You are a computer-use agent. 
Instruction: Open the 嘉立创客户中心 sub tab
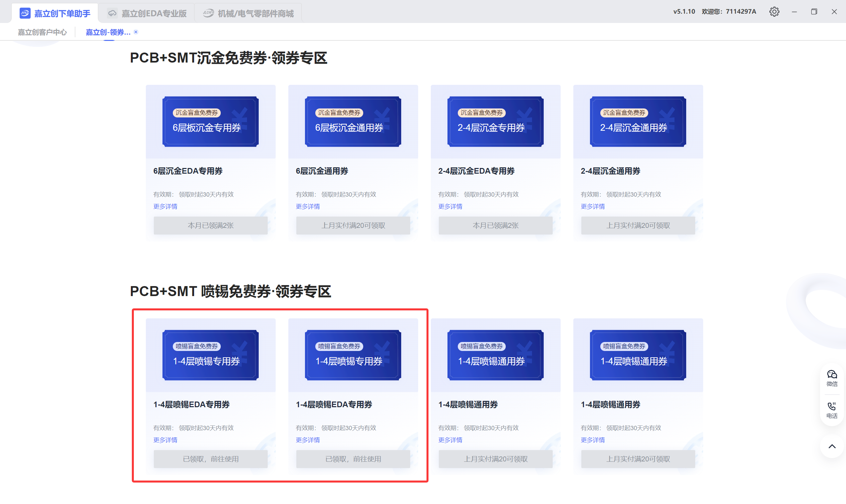pos(42,32)
